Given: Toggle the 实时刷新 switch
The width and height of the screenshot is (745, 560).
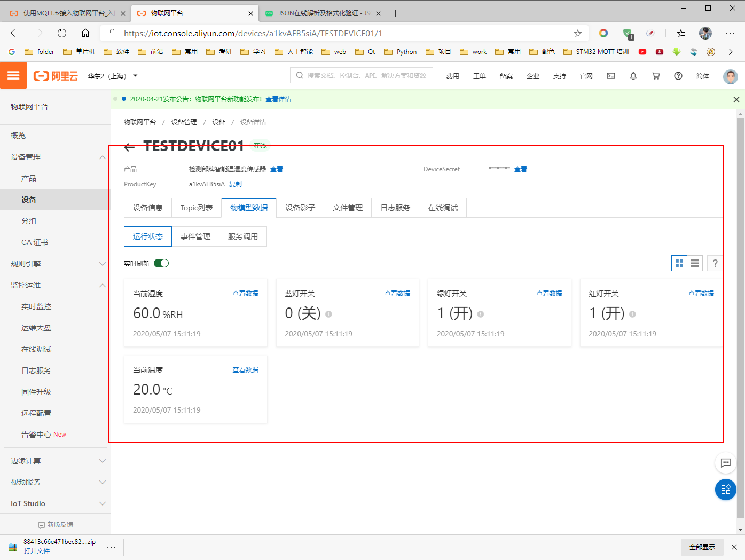Looking at the screenshot, I should 161,263.
